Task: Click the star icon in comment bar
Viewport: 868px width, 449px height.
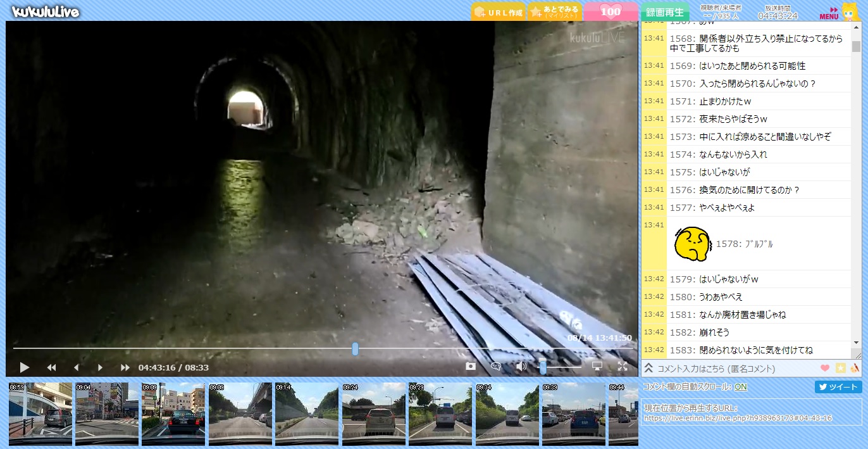Action: pos(840,368)
